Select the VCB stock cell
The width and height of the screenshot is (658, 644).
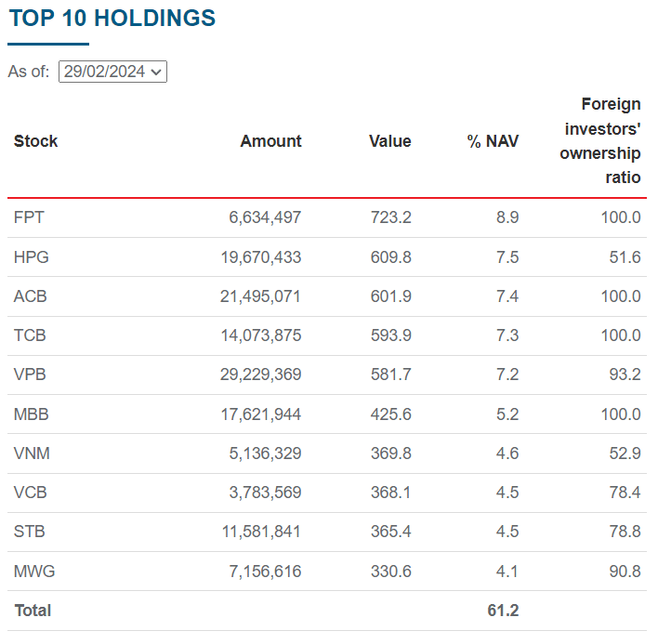[31, 493]
